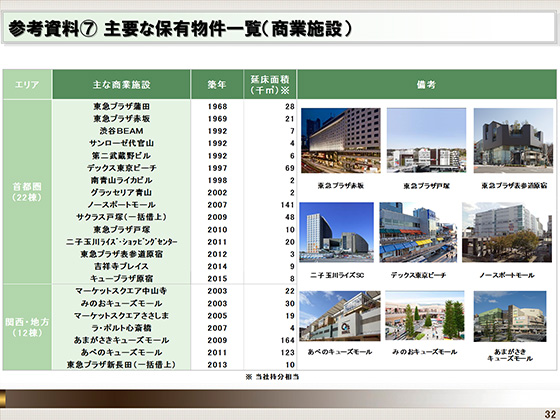The width and height of the screenshot is (560, 420).
Task: Select the ラ・ポルト心斎橋 row name
Action: [x=121, y=328]
